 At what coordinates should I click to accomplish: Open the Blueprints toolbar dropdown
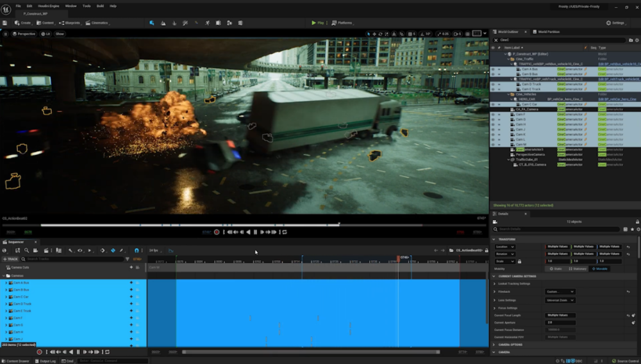pyautogui.click(x=71, y=22)
